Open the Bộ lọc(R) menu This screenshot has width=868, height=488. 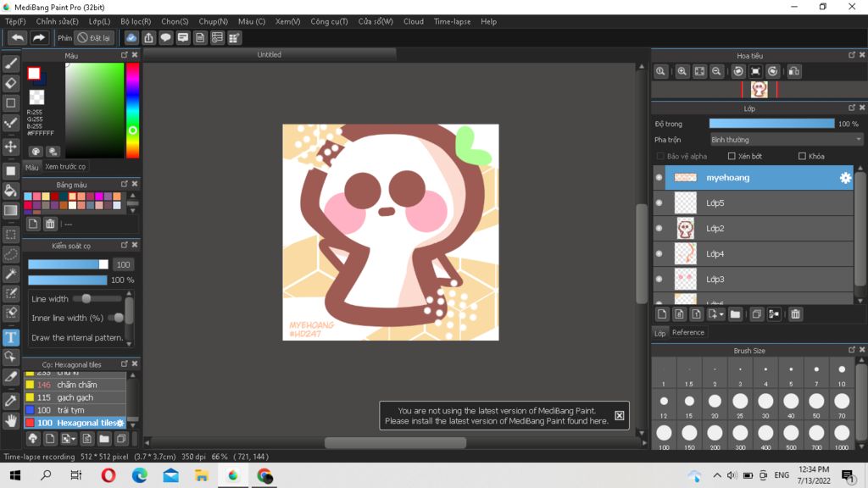(x=136, y=21)
